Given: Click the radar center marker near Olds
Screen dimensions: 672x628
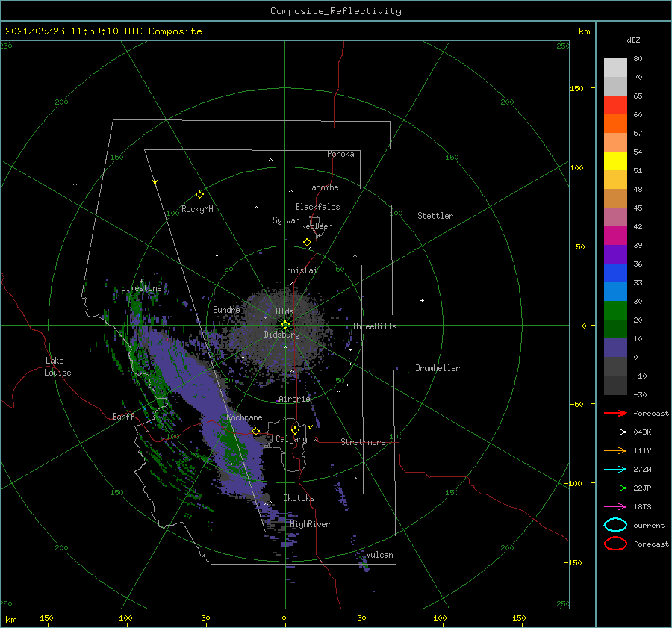Looking at the screenshot, I should (x=285, y=325).
